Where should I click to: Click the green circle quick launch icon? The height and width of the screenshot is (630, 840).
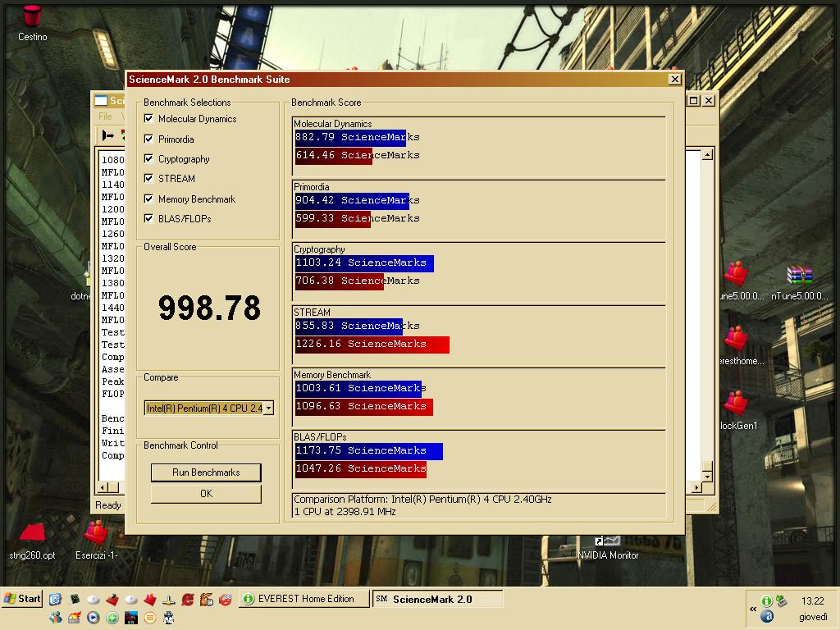[112, 618]
